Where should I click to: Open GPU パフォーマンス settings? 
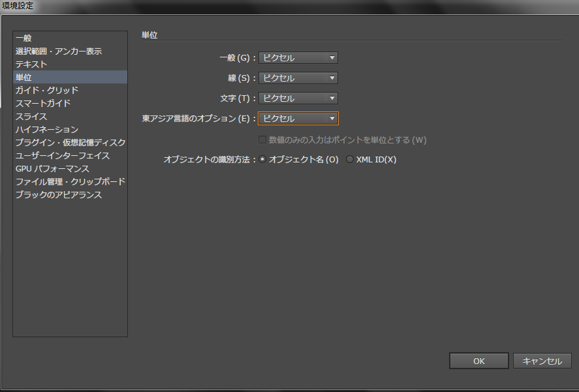pos(70,169)
